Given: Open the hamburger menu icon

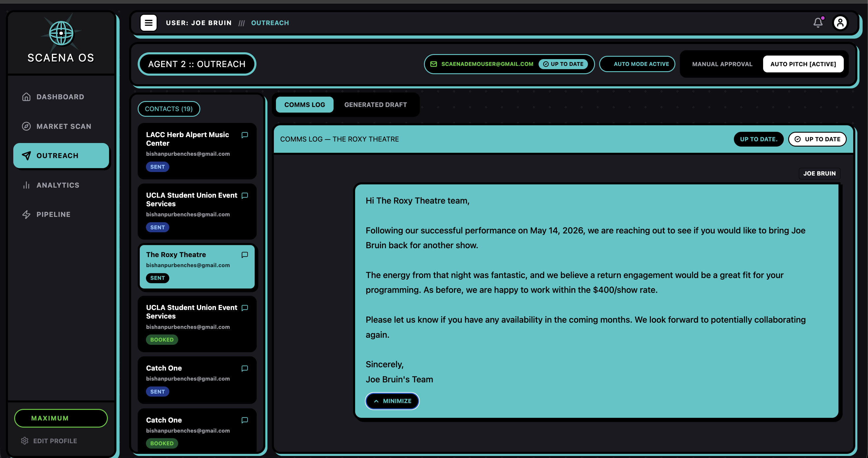Looking at the screenshot, I should pyautogui.click(x=149, y=23).
